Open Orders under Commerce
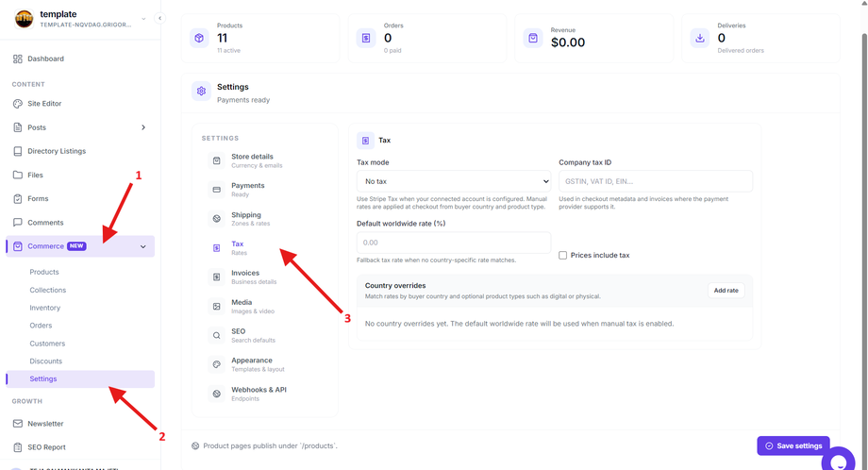This screenshot has height=470, width=868. pos(41,326)
